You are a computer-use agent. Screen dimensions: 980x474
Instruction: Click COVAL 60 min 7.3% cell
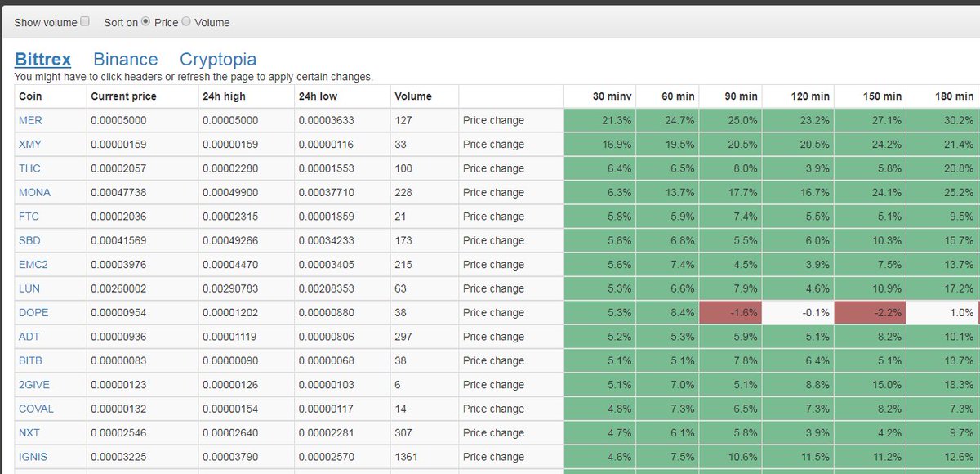(x=667, y=409)
